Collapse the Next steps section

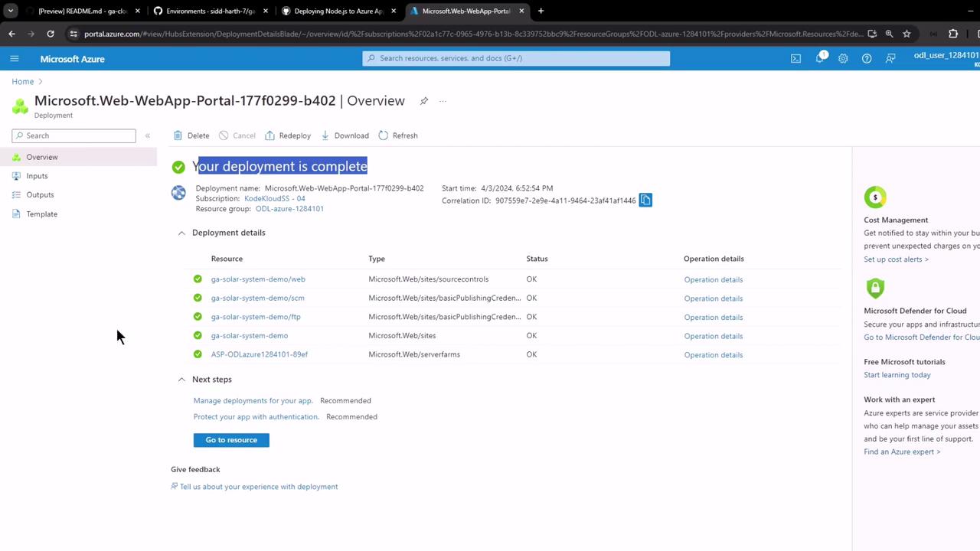(181, 380)
